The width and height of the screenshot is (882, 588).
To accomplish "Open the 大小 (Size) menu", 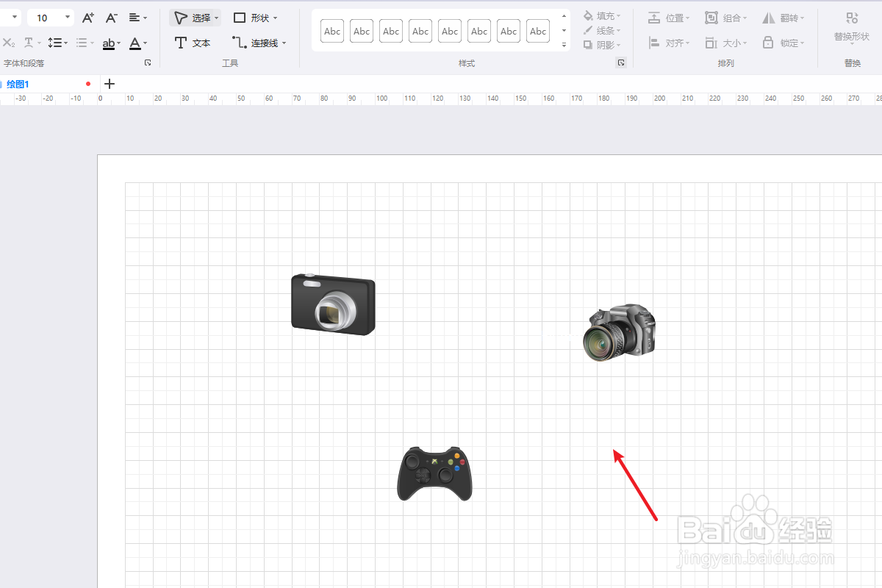I will coord(726,43).
